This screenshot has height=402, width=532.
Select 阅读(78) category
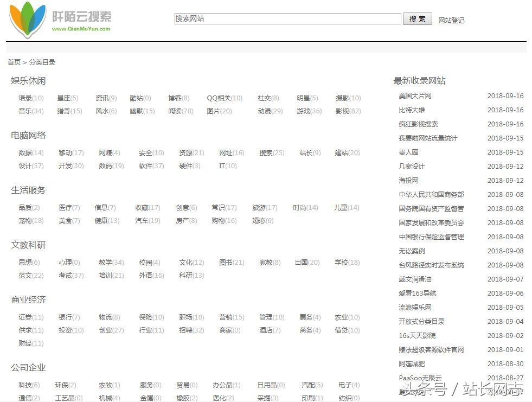click(x=181, y=111)
